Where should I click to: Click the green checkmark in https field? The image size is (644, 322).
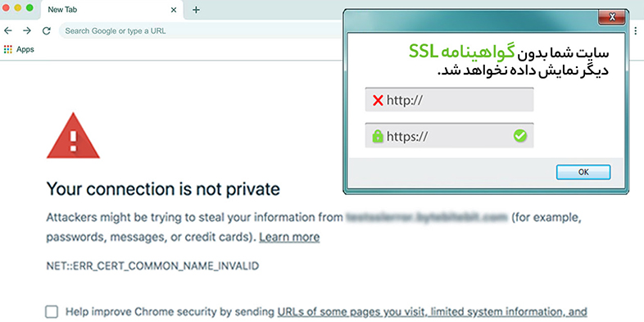520,135
